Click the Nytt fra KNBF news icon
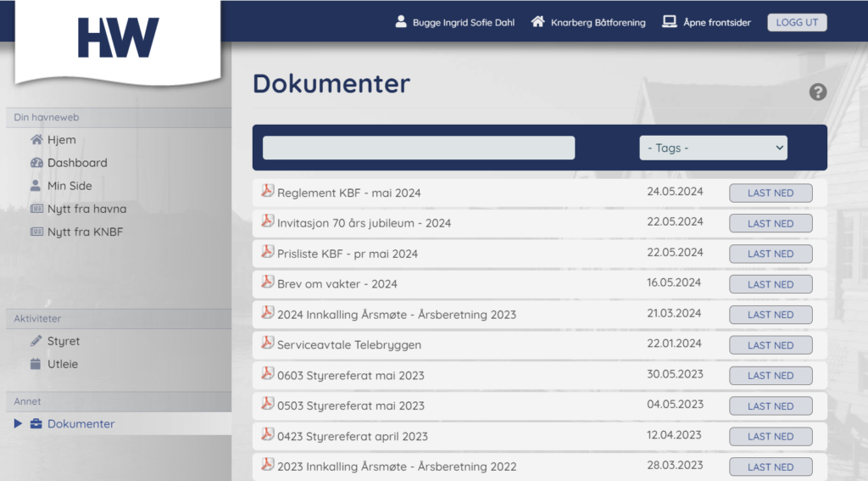Viewport: 868px width, 481px height. point(36,232)
